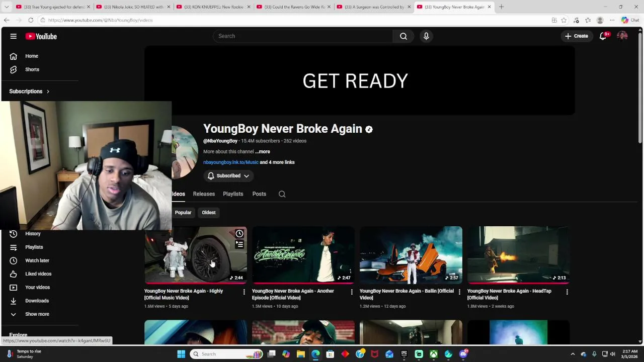
Task: Filter videos by Popular
Action: 183,213
